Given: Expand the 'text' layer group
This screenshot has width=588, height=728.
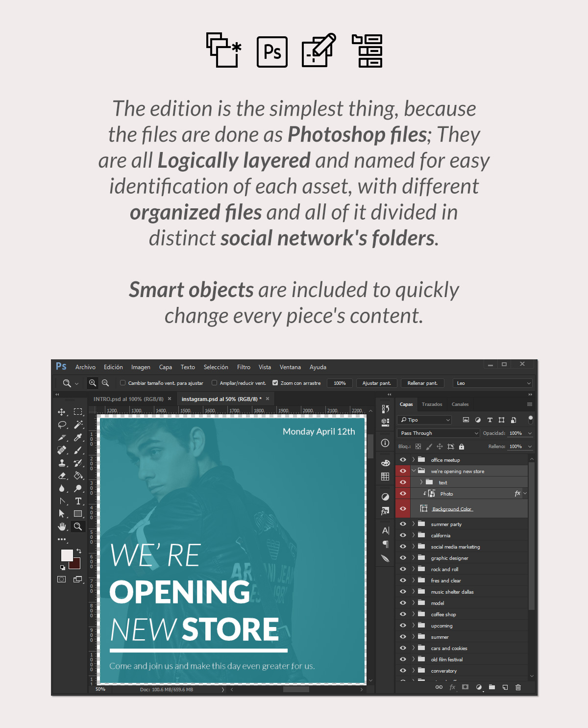Looking at the screenshot, I should (x=421, y=482).
